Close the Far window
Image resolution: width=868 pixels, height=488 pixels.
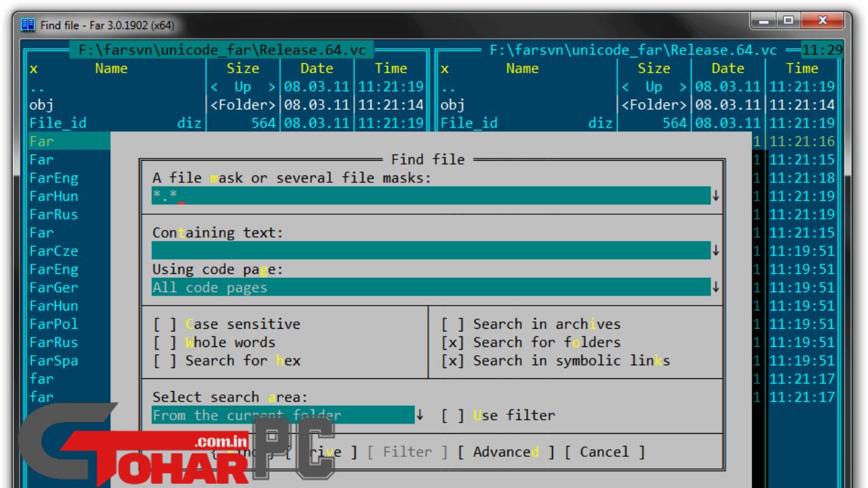pos(823,22)
